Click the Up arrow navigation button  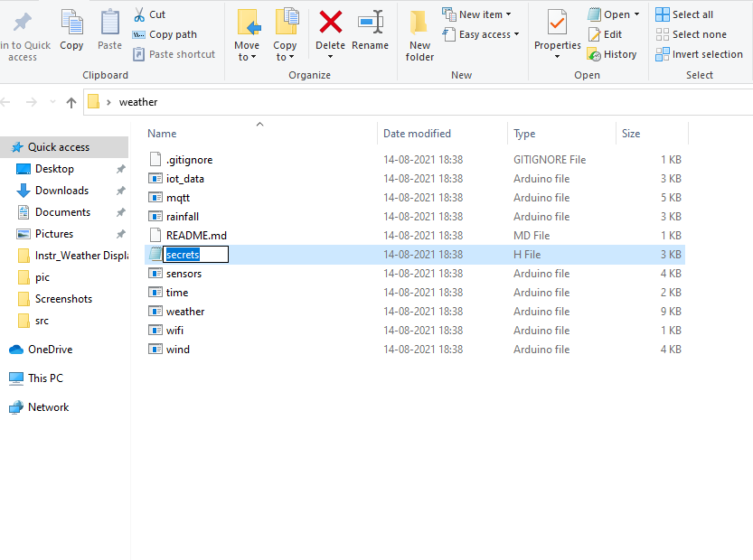(x=71, y=102)
